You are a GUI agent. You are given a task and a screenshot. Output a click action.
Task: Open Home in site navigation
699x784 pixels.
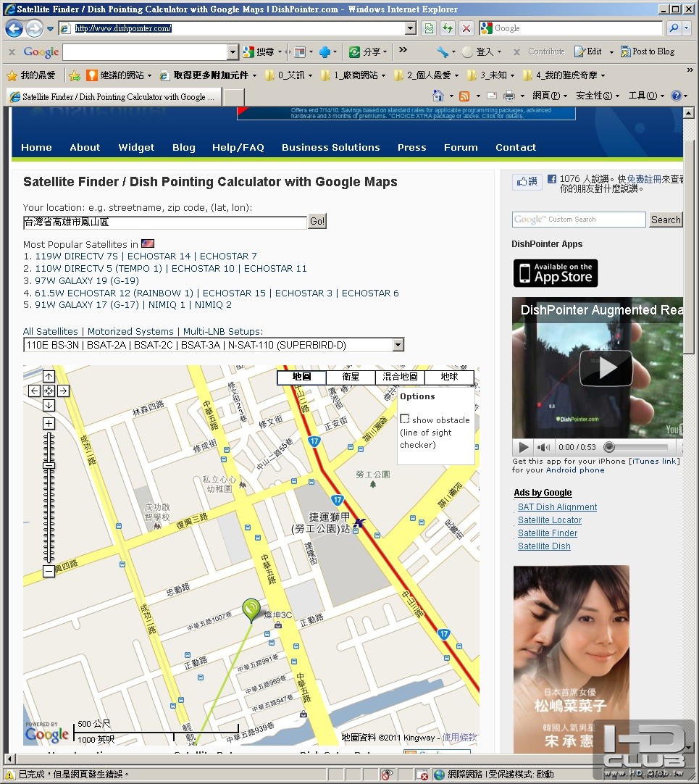pos(36,148)
